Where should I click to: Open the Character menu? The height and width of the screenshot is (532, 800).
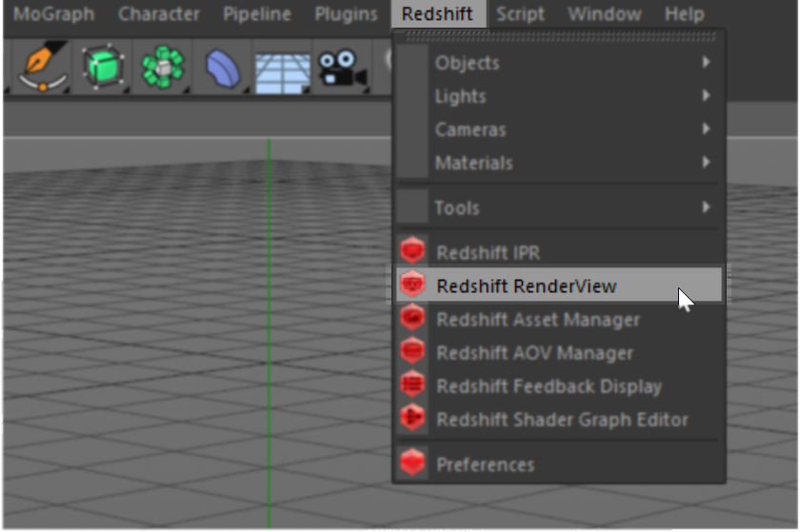point(159,13)
